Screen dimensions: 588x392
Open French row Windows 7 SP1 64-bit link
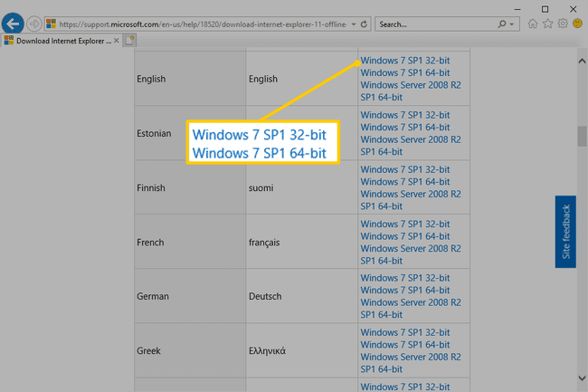click(x=405, y=236)
